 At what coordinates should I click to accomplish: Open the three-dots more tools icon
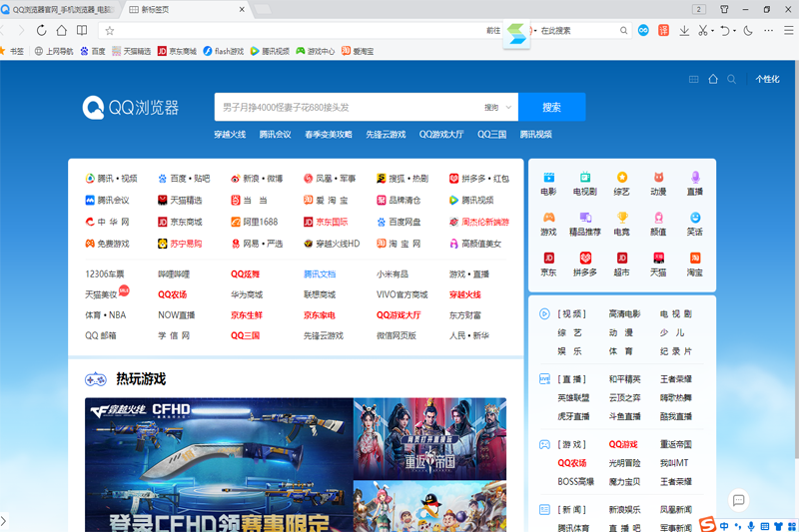[x=768, y=31]
